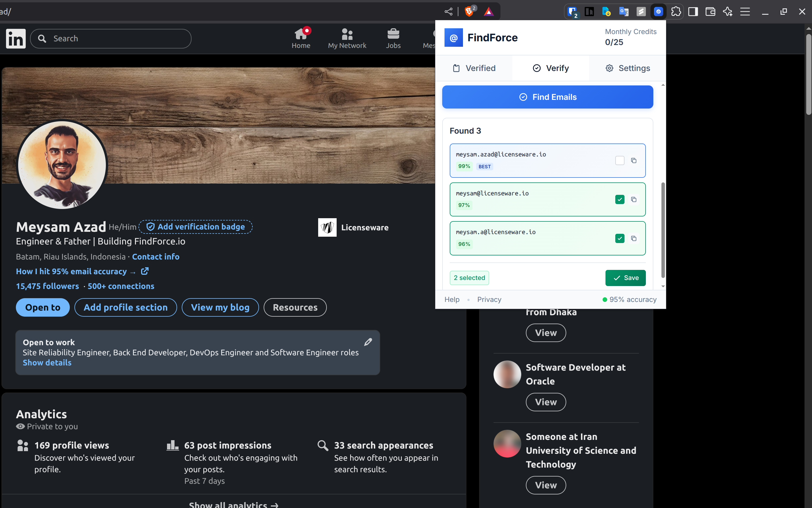Uncheck the meysam@licenseware.io checkbox
The image size is (812, 508).
coord(620,199)
